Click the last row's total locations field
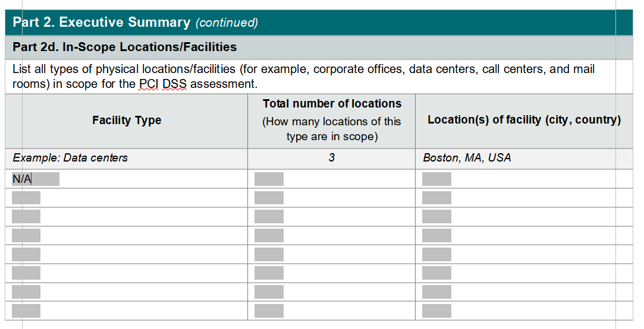644x329 pixels. [x=269, y=311]
